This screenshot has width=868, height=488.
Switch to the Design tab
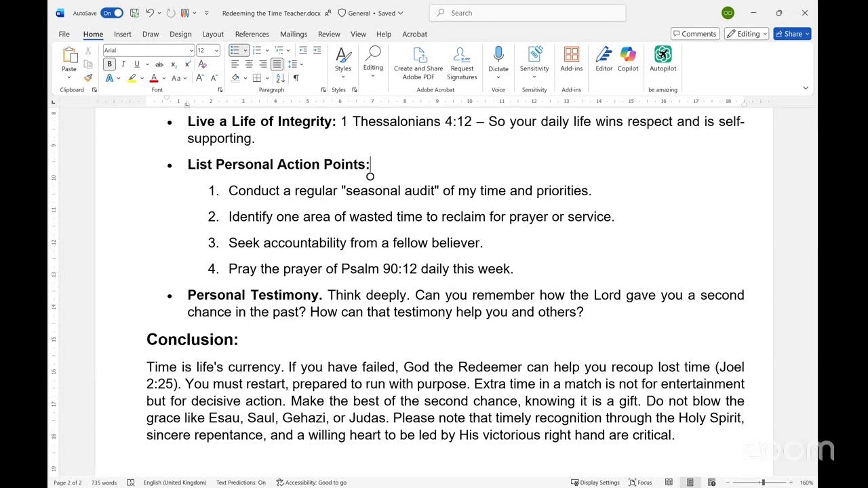click(x=180, y=34)
